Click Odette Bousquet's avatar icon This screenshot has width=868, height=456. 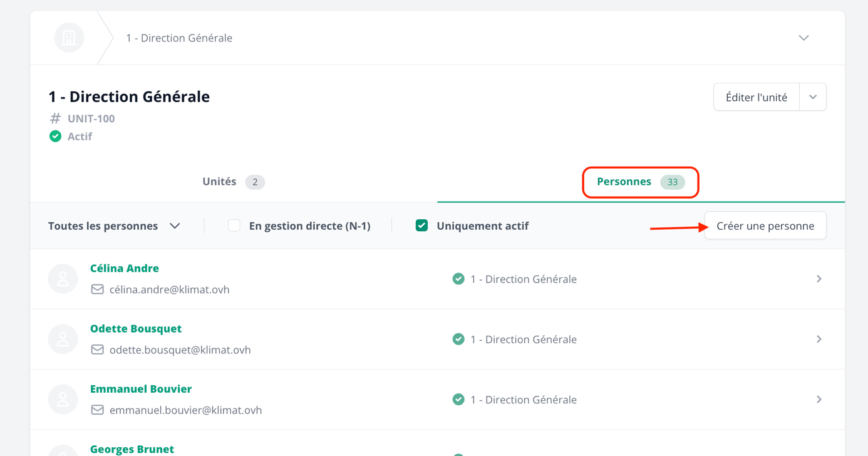tap(63, 339)
